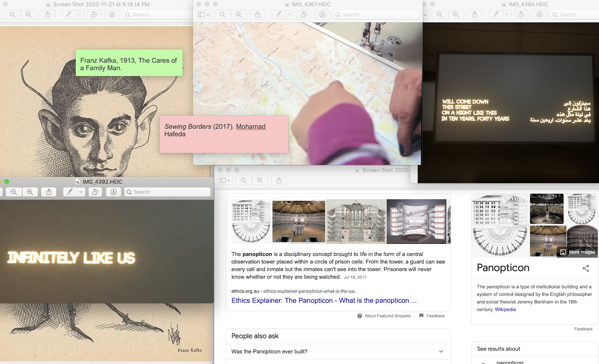Zoom out in the Screen Shot 9.18.14 PM window
Viewport: 599px width, 364px height.
[x=12, y=15]
